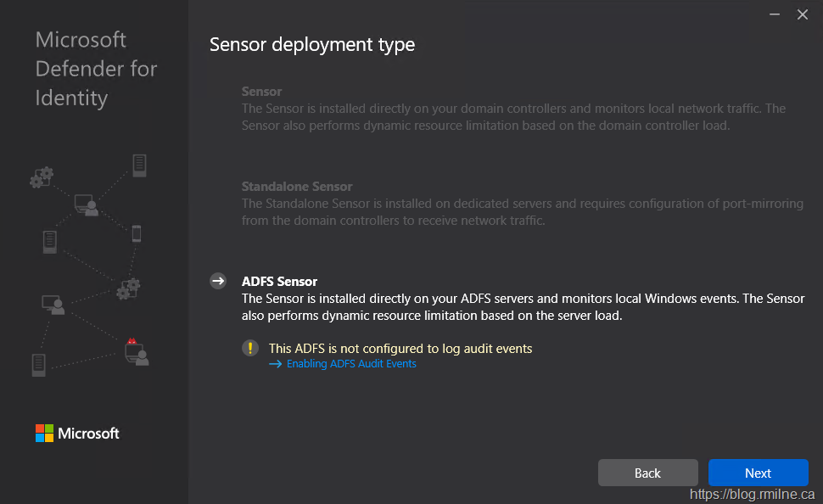Screen dimensions: 823x504
Task: Click the arrow icon beside ADFS Sensor
Action: 218,281
